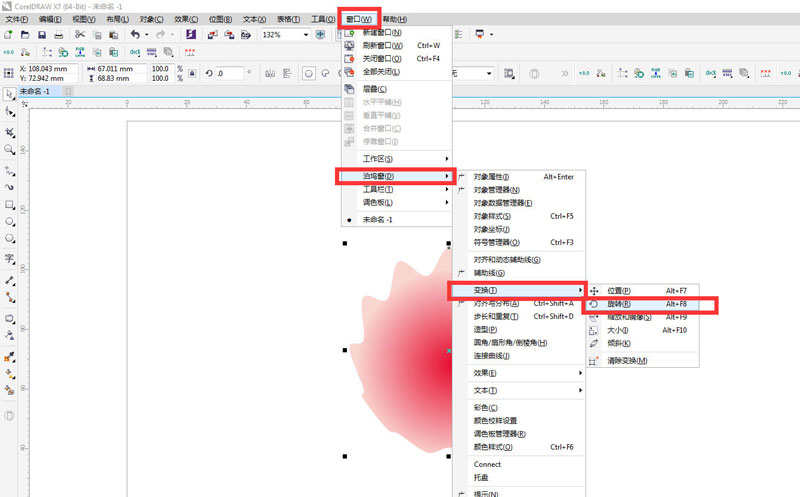800x497 pixels.
Task: Click the Undo arrow icon
Action: tap(134, 34)
